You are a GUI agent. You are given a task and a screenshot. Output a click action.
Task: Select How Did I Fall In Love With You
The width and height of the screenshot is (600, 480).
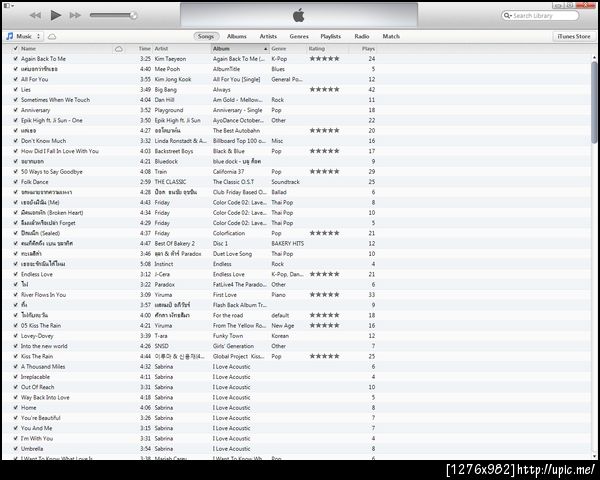tap(60, 151)
